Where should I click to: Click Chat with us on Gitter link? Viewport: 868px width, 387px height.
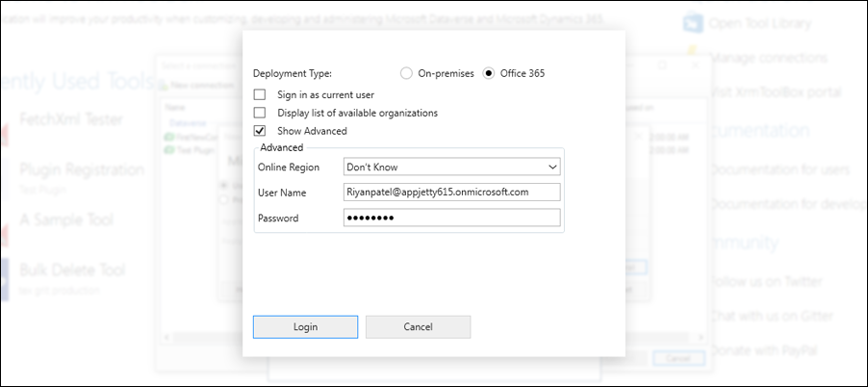[771, 316]
